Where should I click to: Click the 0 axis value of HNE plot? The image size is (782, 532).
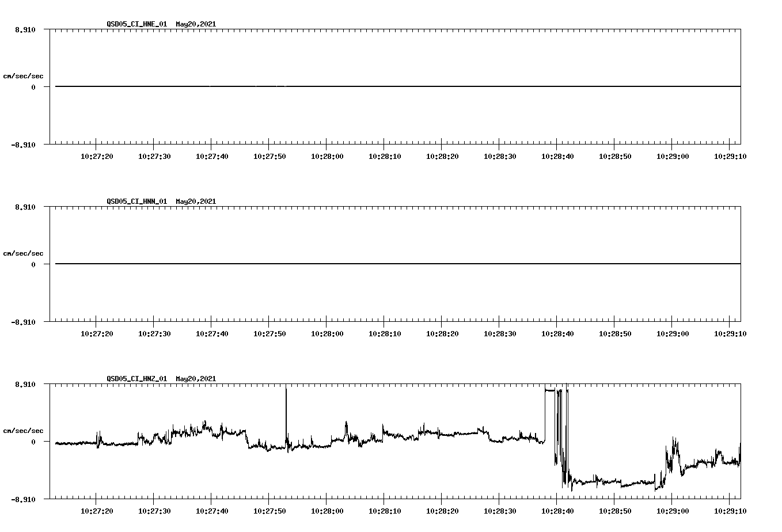point(33,87)
